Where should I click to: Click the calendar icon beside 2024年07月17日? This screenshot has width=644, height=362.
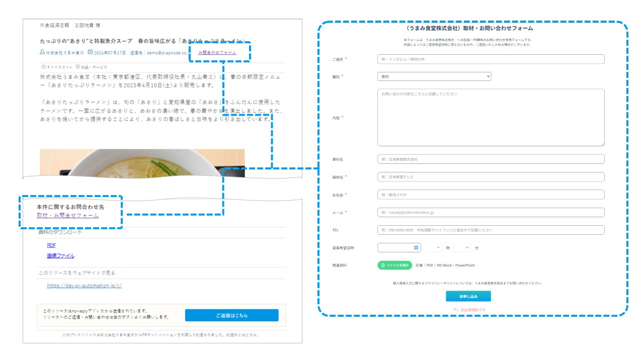coord(91,52)
